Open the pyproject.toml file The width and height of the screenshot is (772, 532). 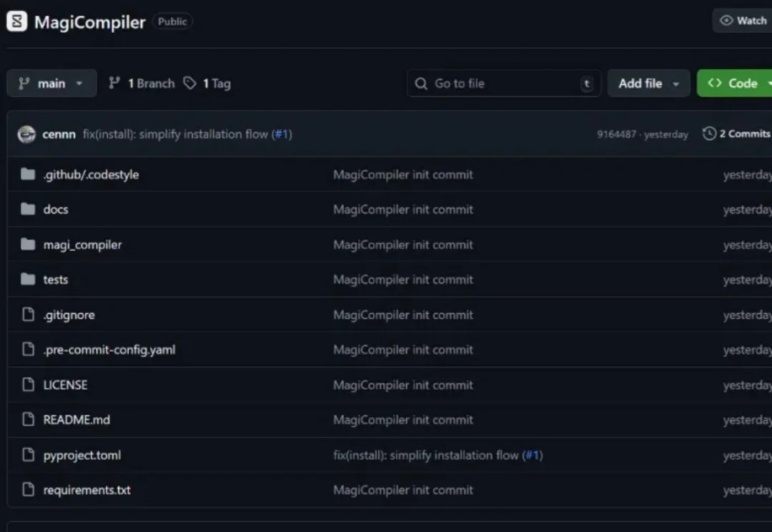[x=82, y=455]
